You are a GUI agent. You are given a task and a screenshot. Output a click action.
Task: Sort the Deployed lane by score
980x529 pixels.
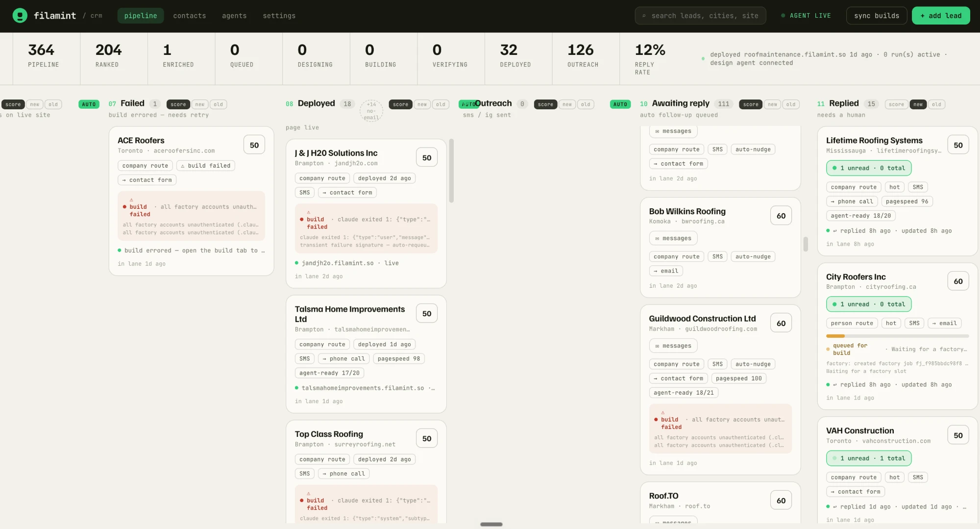point(400,104)
